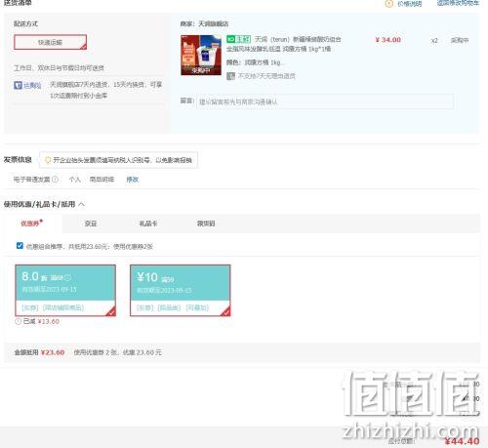Deselect the ¥10 coupon card
488x448 pixels.
tap(181, 290)
